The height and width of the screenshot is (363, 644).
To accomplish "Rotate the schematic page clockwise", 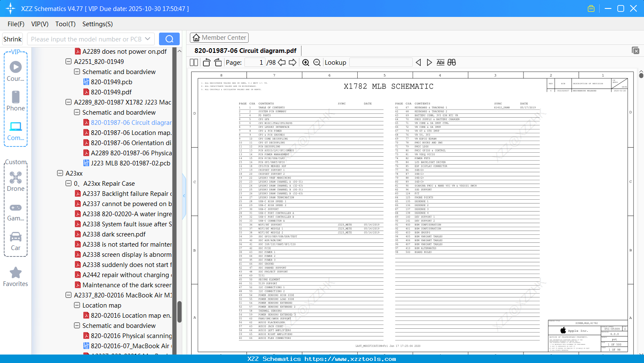I will click(218, 63).
